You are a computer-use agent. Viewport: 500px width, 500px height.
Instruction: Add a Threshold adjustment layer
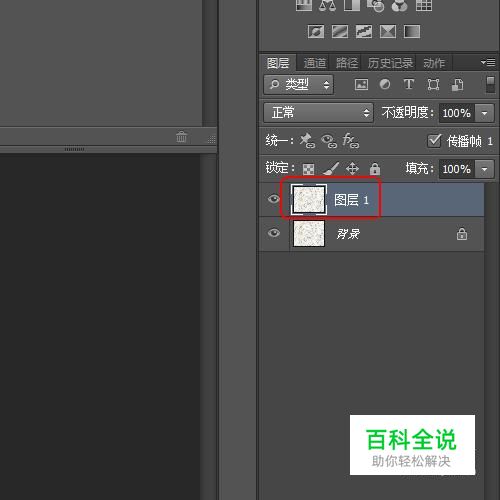coord(364,32)
